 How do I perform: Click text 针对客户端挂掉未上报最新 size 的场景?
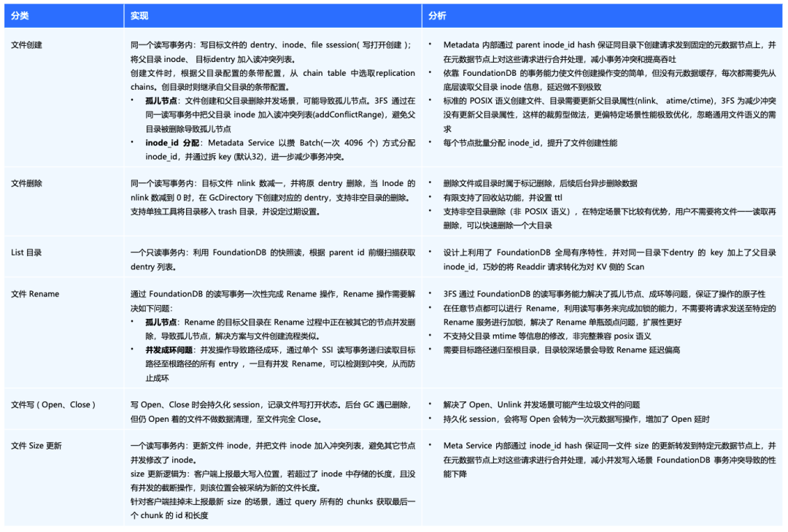point(273,509)
